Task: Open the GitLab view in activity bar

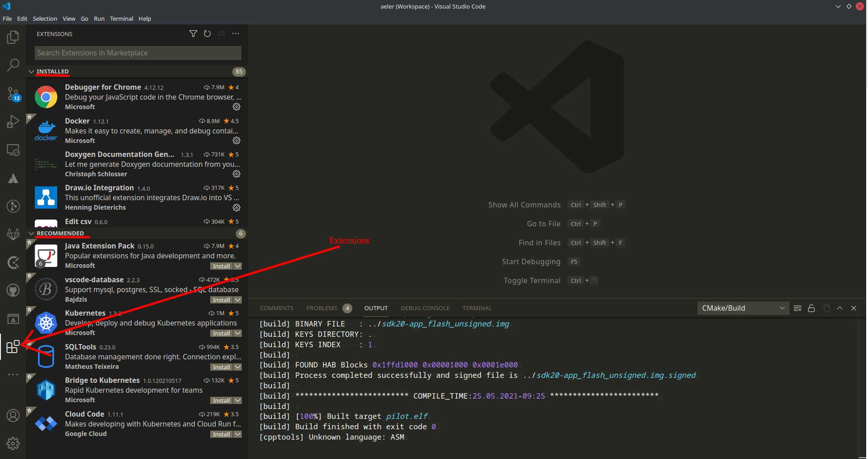Action: coord(13,234)
